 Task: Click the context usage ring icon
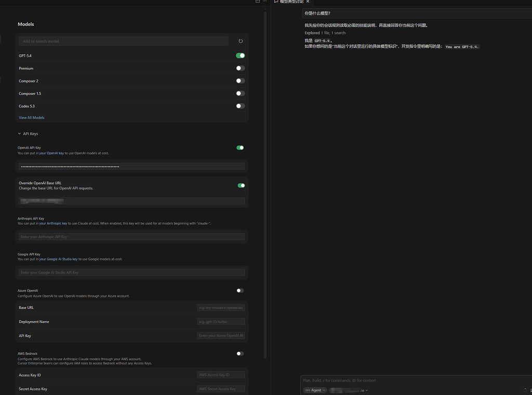coord(525,390)
